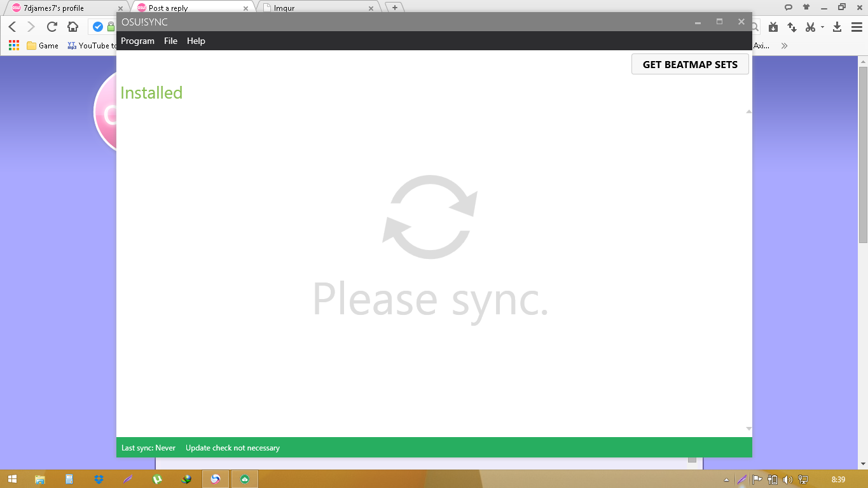This screenshot has height=488, width=868.
Task: Switch to the OSU!SYNC taskbar button
Action: coord(245,479)
